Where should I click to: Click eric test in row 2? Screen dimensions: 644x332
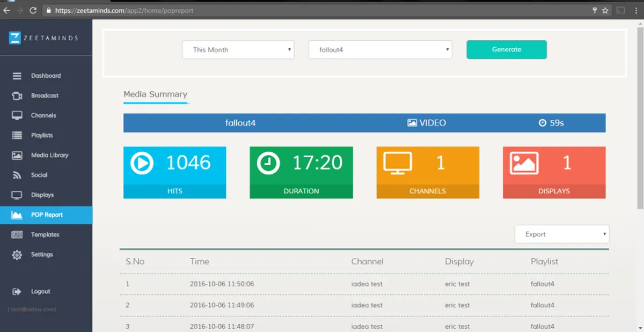457,306
